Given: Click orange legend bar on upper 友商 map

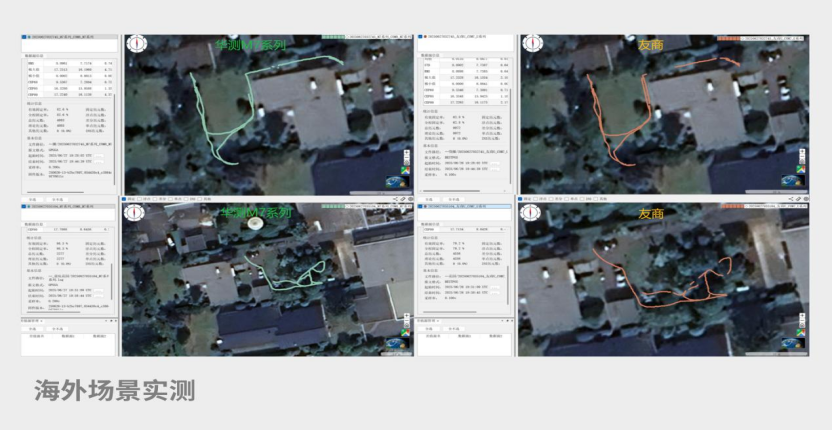Looking at the screenshot, I should click(x=727, y=38).
